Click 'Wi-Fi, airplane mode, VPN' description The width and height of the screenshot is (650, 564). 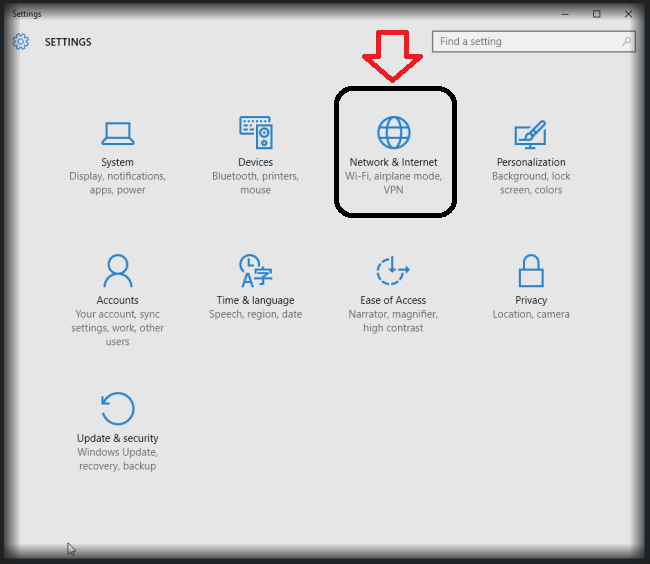coord(393,183)
